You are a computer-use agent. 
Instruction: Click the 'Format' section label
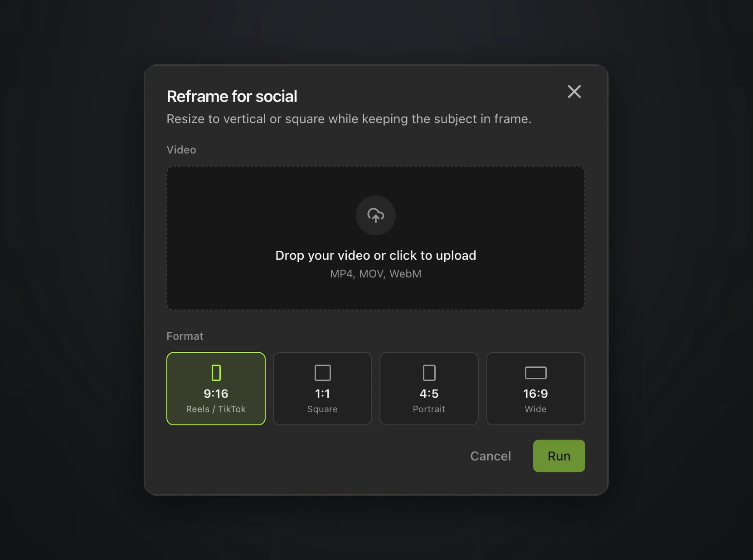click(x=185, y=336)
